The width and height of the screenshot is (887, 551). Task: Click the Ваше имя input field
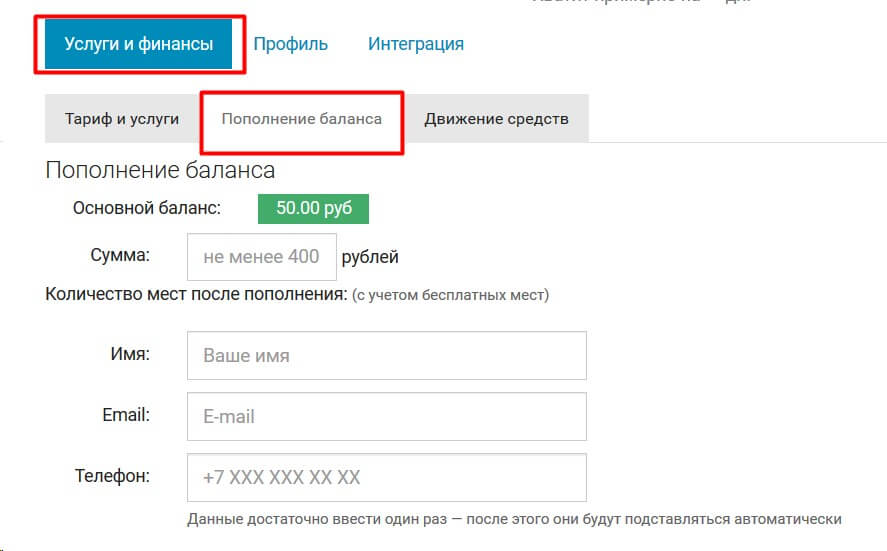pos(386,356)
